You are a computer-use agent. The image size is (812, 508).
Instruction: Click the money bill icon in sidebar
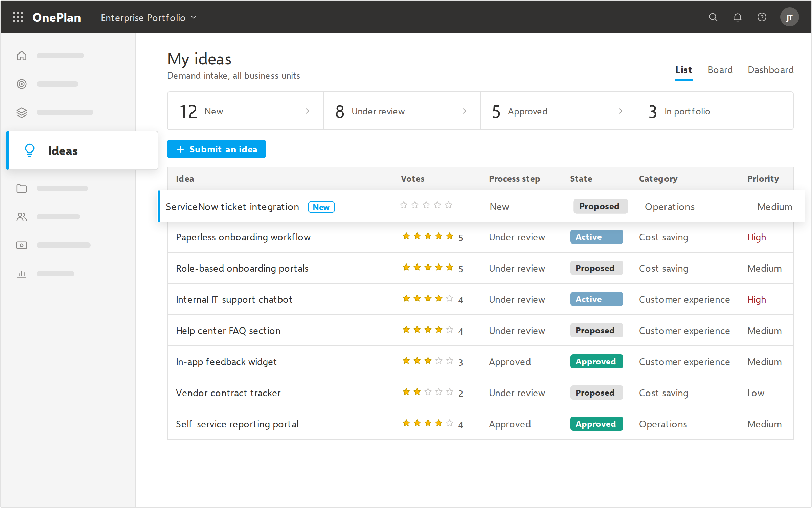(x=22, y=245)
